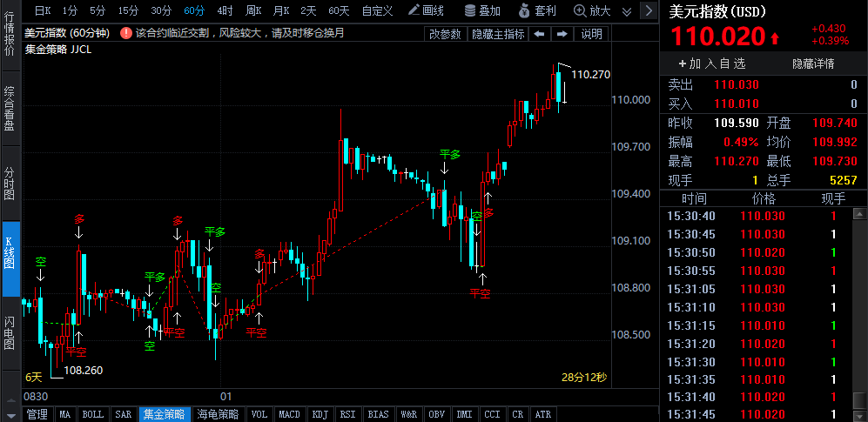868x422 pixels.
Task: Select the VOL indicator
Action: [x=259, y=414]
